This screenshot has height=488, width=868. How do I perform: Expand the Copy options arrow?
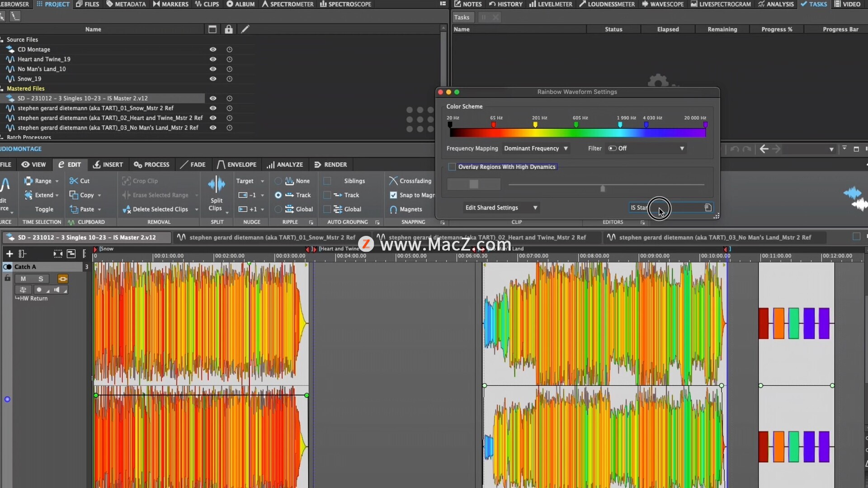(99, 195)
